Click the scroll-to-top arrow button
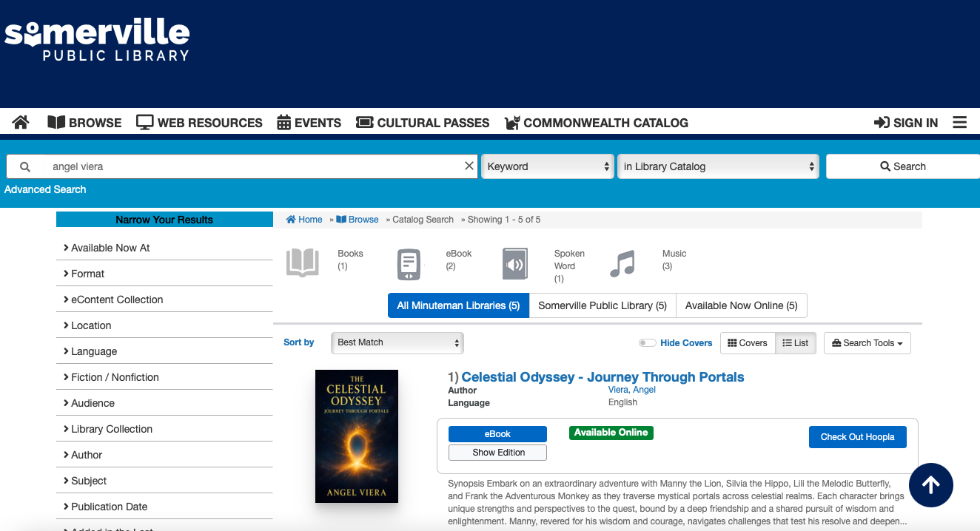 930,485
